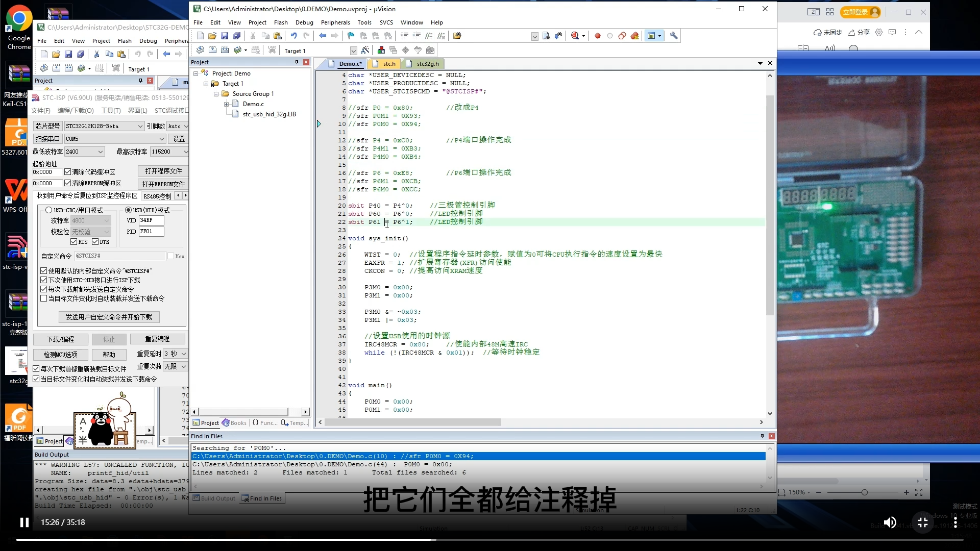This screenshot has width=980, height=551.
Task: Insert a bookmark on the current line
Action: [351, 36]
